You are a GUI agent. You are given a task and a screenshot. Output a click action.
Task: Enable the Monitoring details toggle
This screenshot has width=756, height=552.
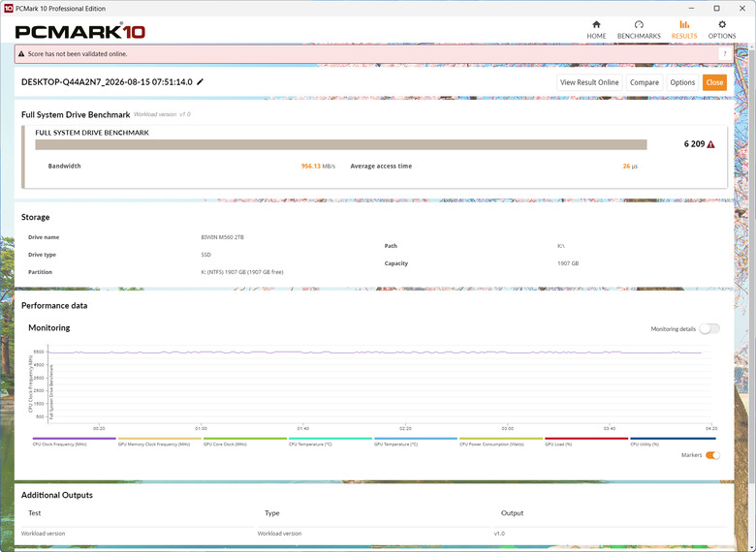[x=709, y=328]
